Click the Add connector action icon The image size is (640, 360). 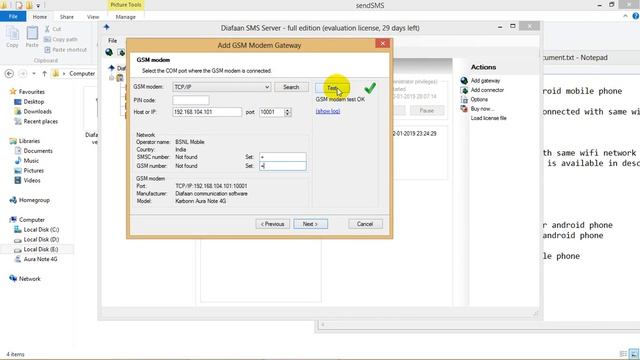(x=464, y=90)
